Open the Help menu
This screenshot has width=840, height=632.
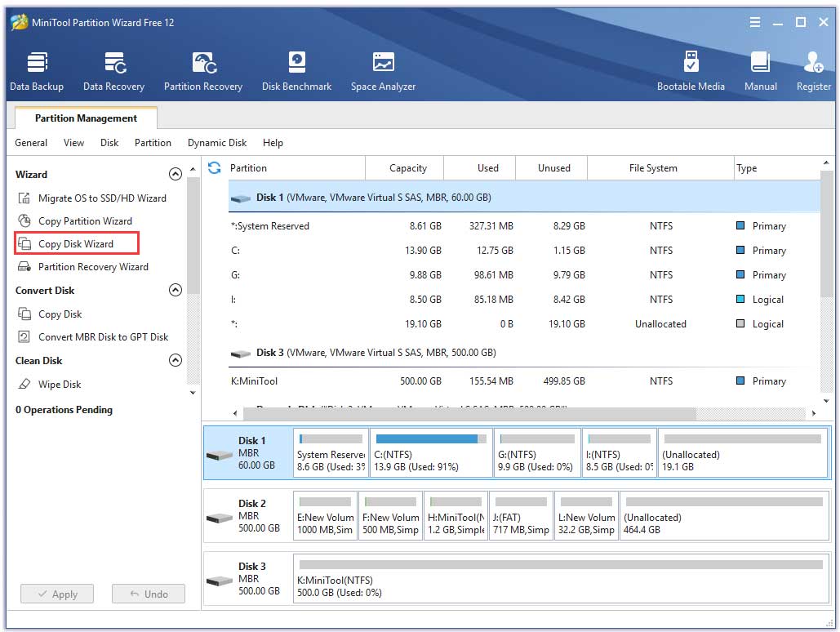273,143
